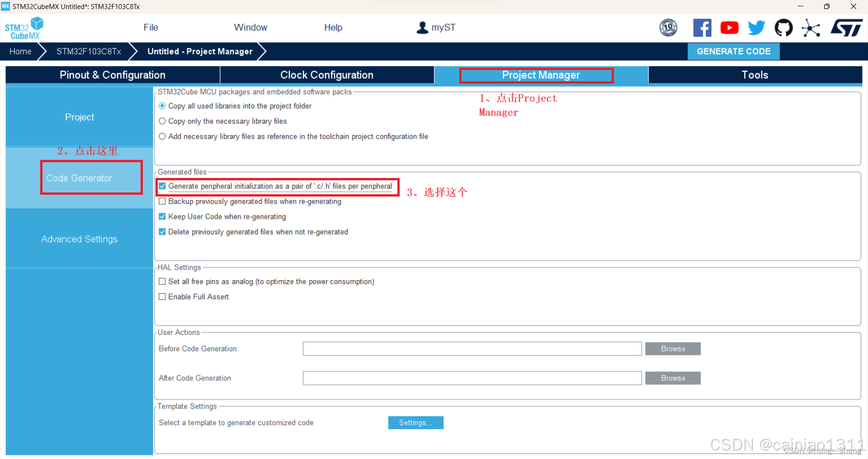Click the GENERATE CODE button

click(x=734, y=52)
